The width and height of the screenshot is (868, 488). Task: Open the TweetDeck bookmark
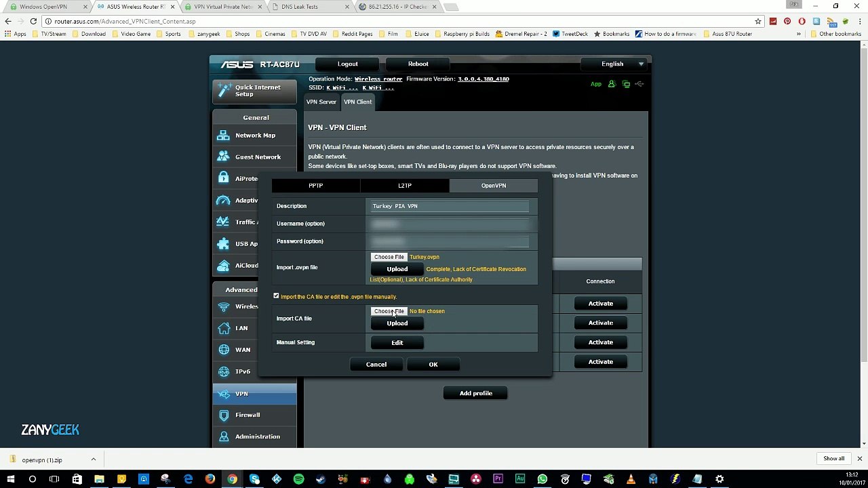(570, 34)
